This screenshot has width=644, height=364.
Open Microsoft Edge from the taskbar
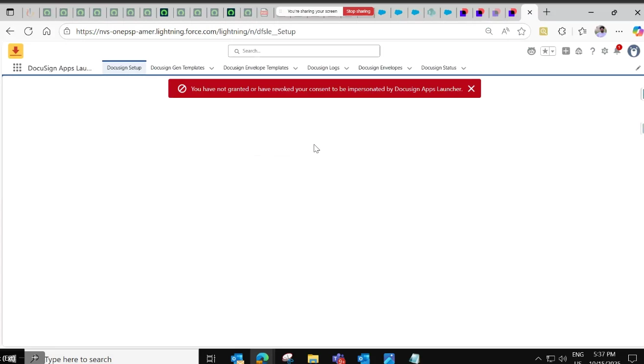pos(262,359)
